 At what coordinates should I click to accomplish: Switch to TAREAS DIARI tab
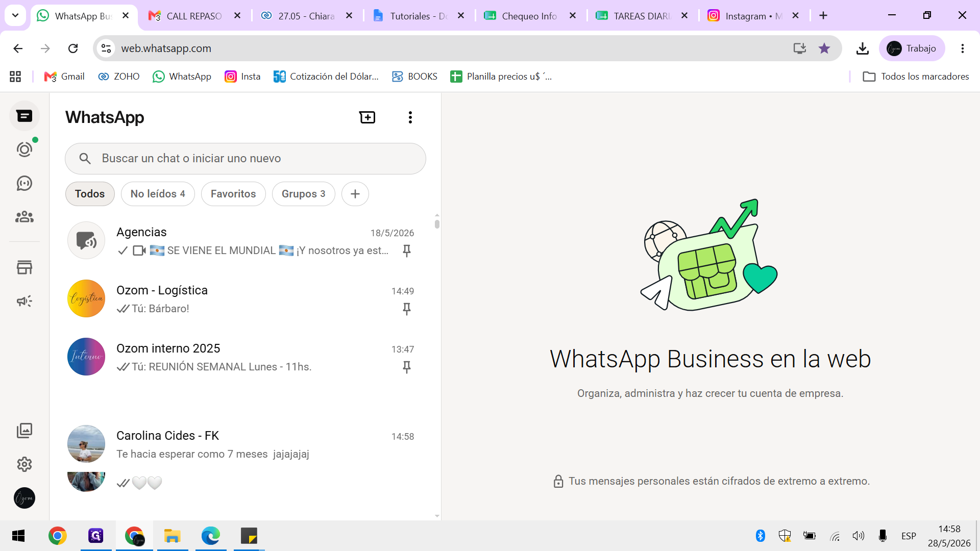pos(642,16)
